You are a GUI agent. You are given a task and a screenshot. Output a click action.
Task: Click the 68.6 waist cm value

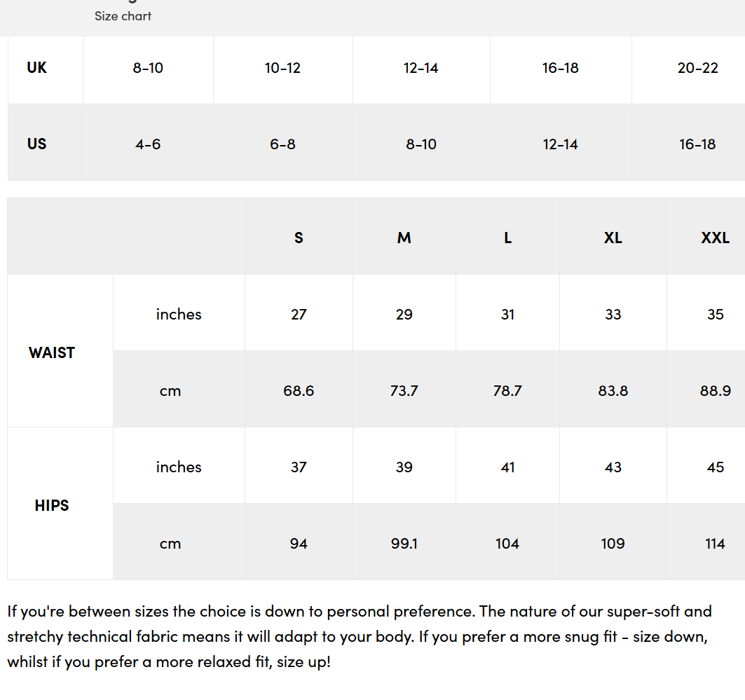(x=299, y=391)
